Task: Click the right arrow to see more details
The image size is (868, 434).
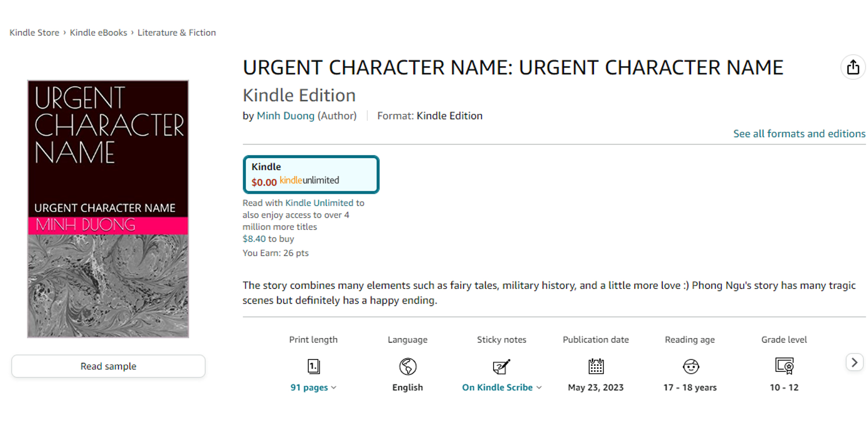Action: coord(854,362)
